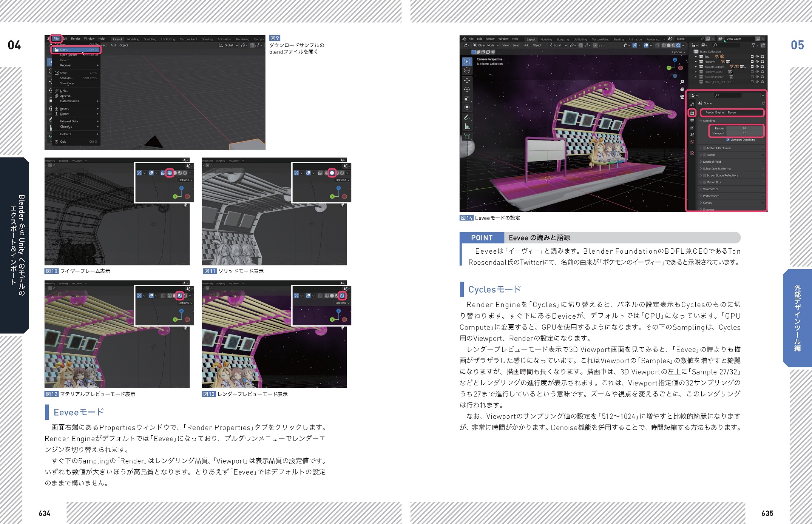The width and height of the screenshot is (812, 524).
Task: Enable the Bloom checkbox in render settings
Action: coord(704,155)
